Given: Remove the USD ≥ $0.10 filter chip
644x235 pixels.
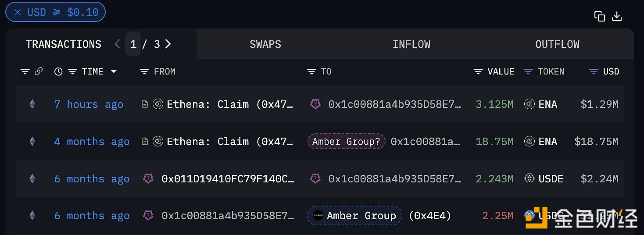Looking at the screenshot, I should pyautogui.click(x=18, y=12).
